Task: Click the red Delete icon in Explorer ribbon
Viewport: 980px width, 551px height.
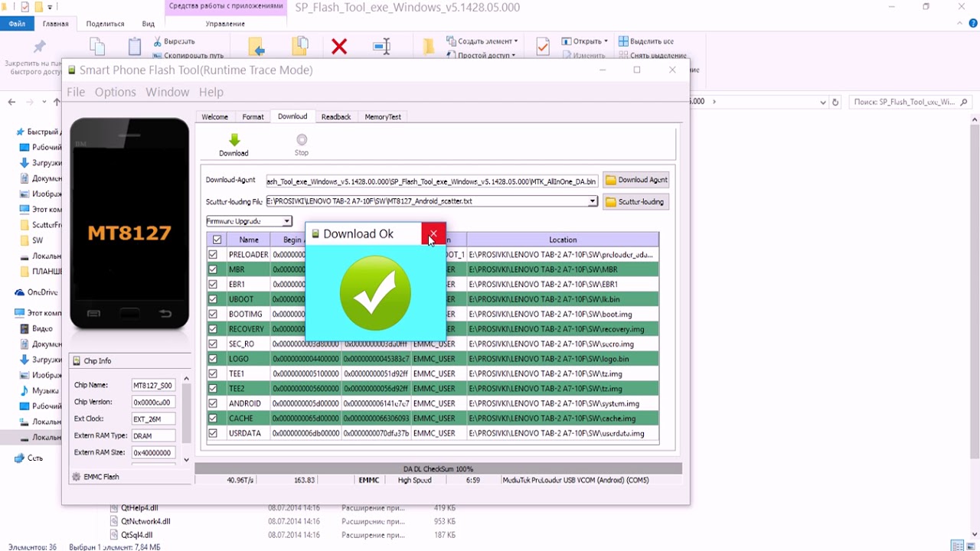Action: click(x=339, y=47)
